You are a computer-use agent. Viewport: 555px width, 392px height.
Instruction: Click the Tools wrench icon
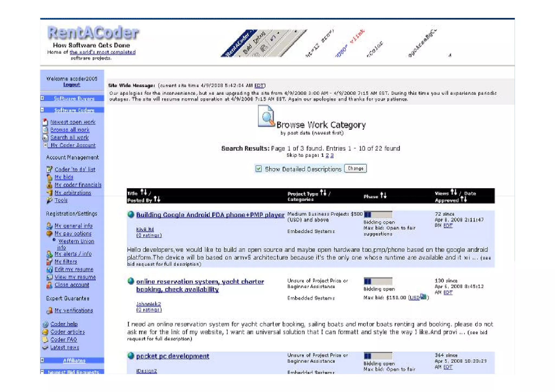[49, 200]
